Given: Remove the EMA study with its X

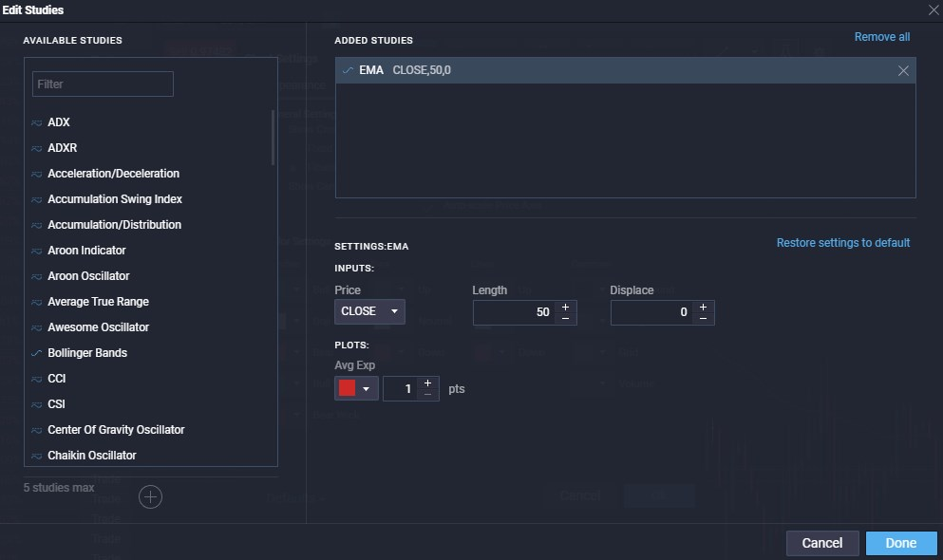Looking at the screenshot, I should point(903,71).
